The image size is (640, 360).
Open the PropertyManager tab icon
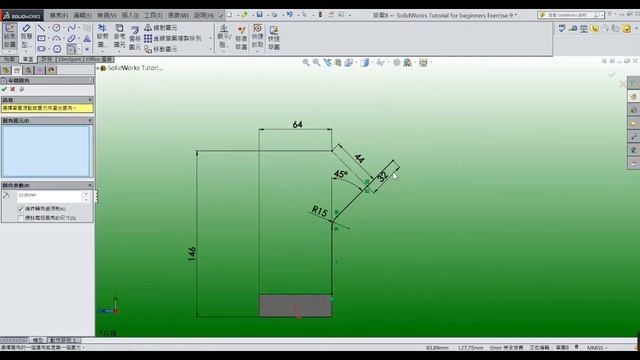tap(17, 70)
